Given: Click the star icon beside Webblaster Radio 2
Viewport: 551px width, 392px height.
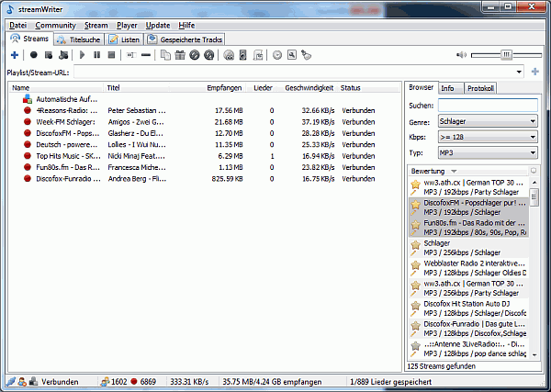Looking at the screenshot, I should point(416,265).
